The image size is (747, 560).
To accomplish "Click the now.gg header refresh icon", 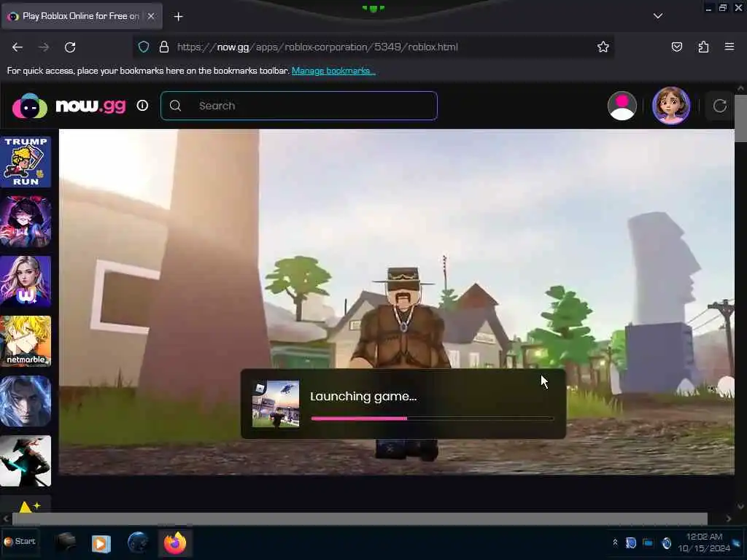I will point(720,106).
